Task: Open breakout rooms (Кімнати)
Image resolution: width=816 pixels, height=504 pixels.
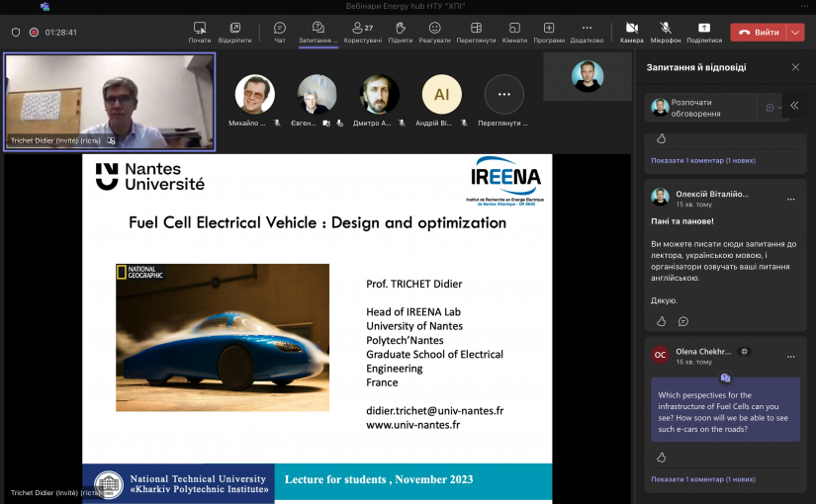Action: 514,29
